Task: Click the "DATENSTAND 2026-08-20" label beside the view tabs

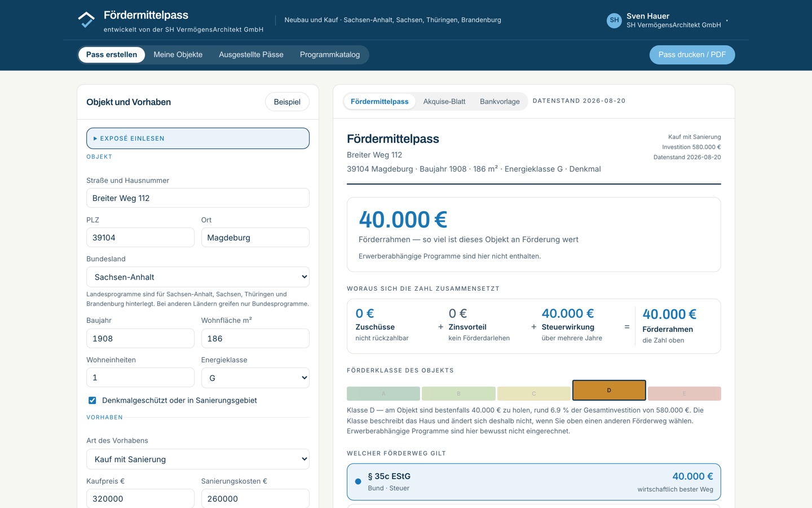Action: [579, 101]
